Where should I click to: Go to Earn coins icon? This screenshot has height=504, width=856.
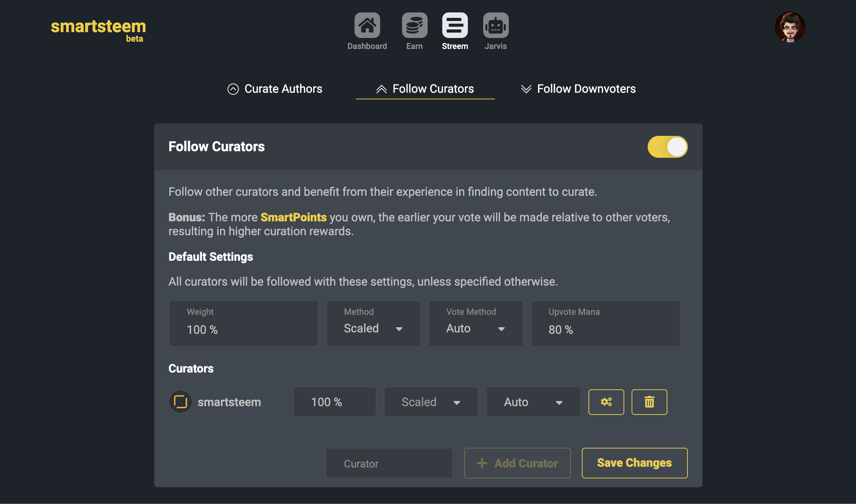(414, 25)
